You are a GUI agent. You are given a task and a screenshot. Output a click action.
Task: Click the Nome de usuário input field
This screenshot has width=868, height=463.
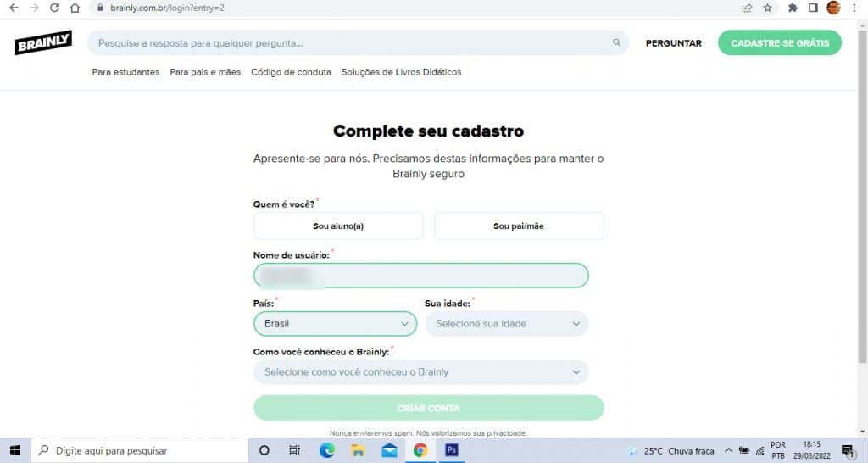[420, 276]
